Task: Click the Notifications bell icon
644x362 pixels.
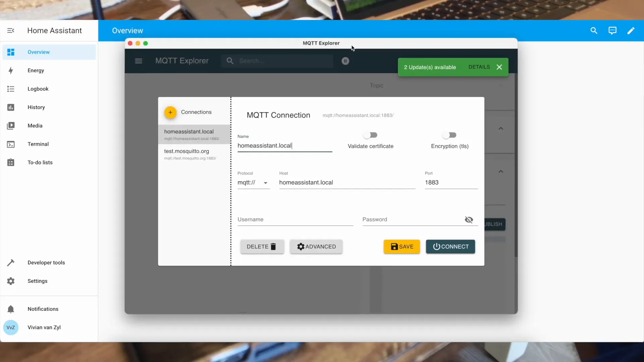Action: 11,309
